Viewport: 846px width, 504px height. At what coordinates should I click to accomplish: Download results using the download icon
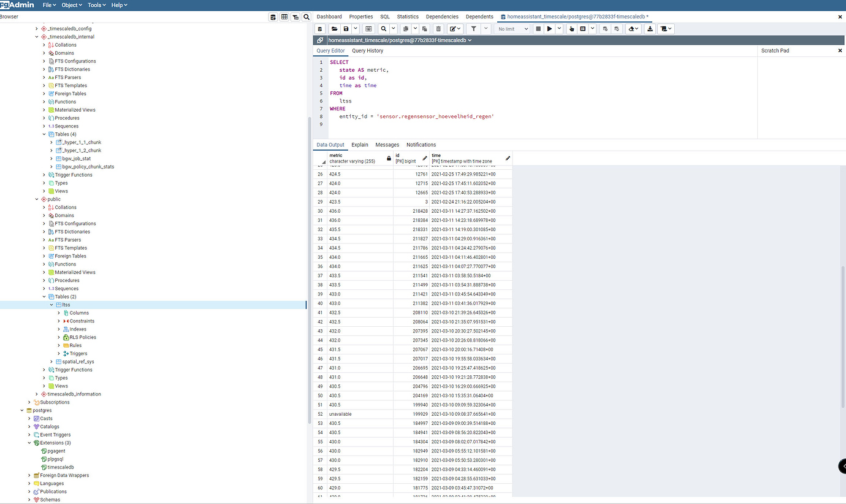(x=650, y=29)
